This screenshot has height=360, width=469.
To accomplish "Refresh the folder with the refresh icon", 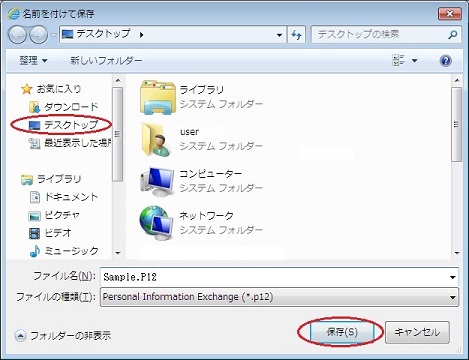I will 296,34.
